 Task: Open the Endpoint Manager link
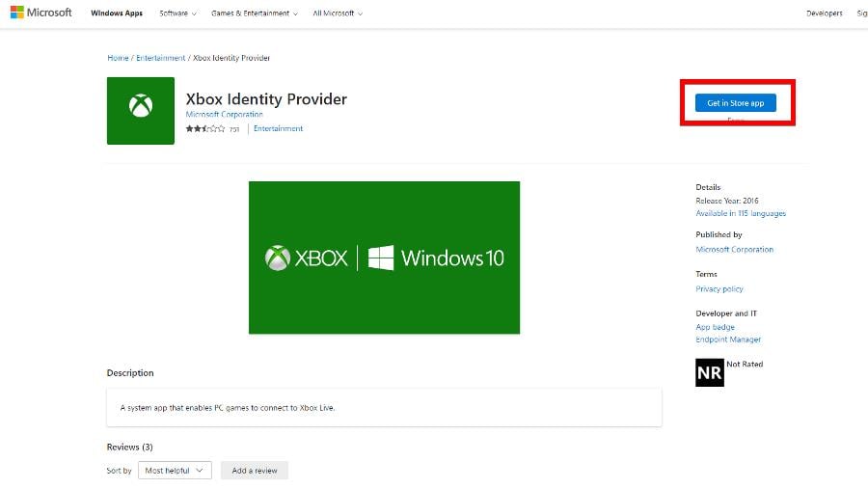point(728,340)
